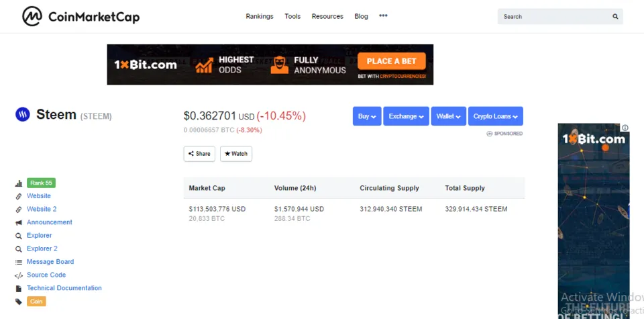Click the document icon for Technical Documentation
Image resolution: width=644 pixels, height=319 pixels.
pyautogui.click(x=19, y=289)
